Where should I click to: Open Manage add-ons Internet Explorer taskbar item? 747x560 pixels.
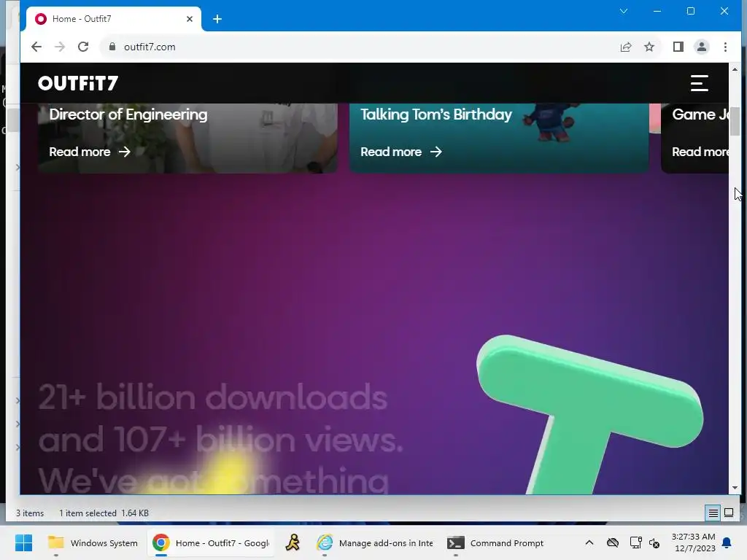375,542
